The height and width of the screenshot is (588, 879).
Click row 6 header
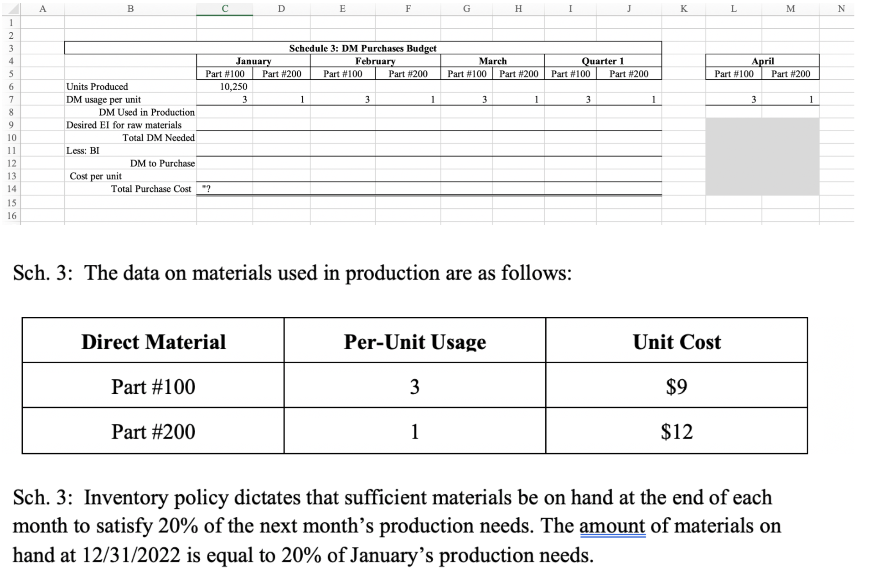pyautogui.click(x=11, y=87)
